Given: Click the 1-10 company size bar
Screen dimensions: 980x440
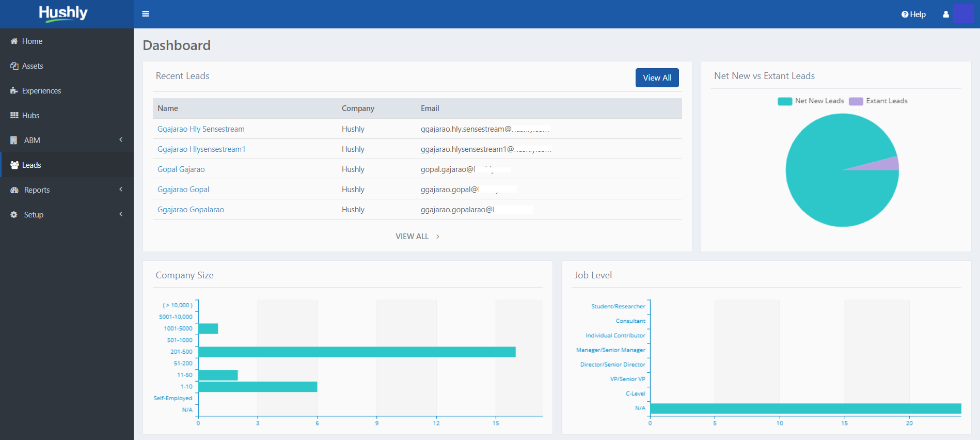Looking at the screenshot, I should pyautogui.click(x=258, y=387).
